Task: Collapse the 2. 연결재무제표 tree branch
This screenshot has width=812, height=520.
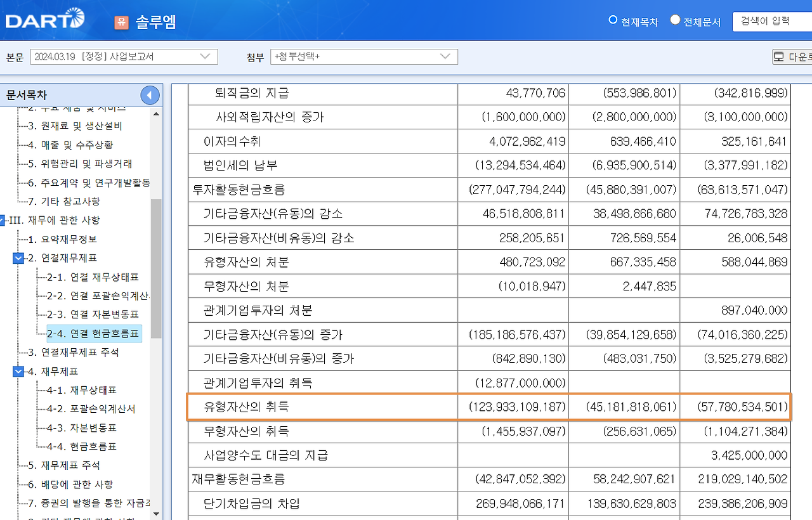Action: click(x=18, y=259)
